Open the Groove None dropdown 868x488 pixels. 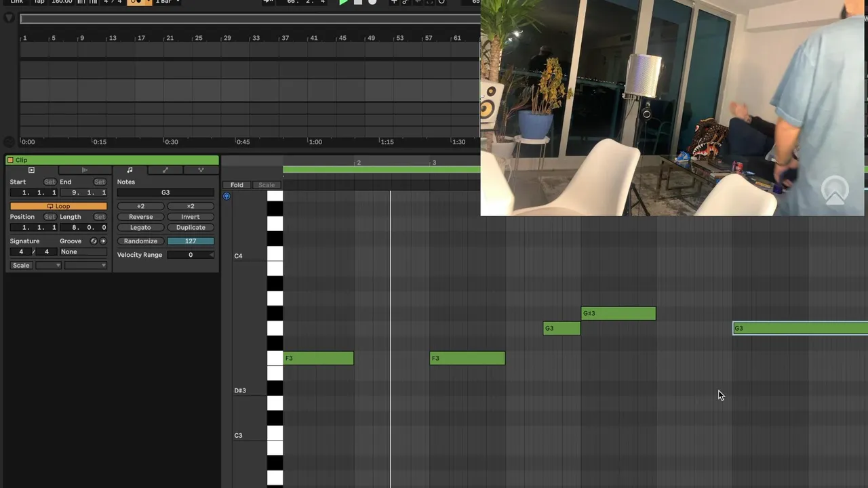click(x=83, y=251)
